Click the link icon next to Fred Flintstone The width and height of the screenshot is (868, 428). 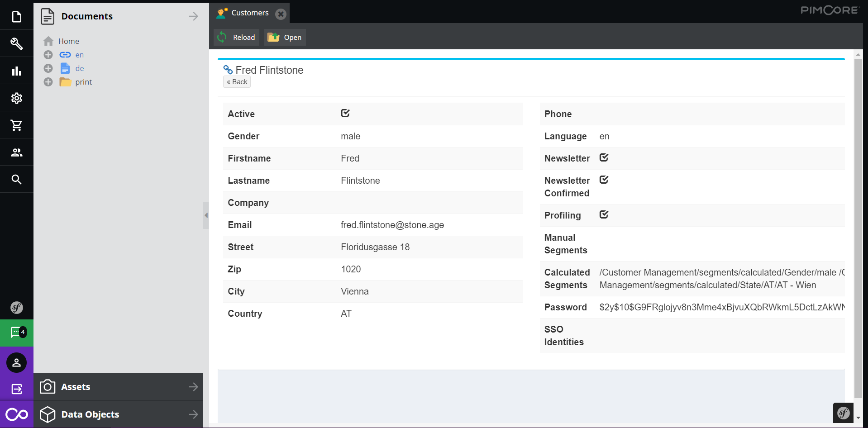(x=228, y=70)
